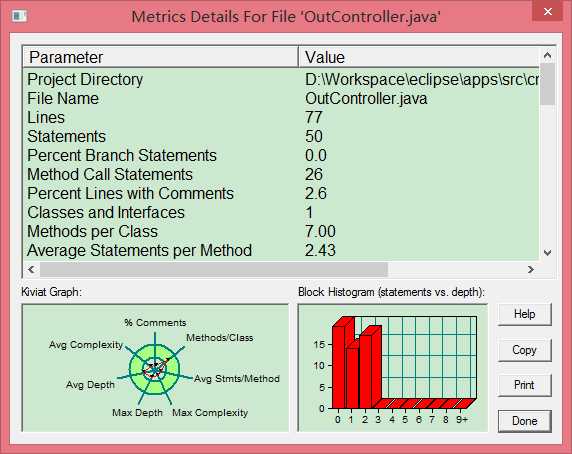Click the Max Complexity axis label
The image size is (572, 454).
tap(210, 413)
